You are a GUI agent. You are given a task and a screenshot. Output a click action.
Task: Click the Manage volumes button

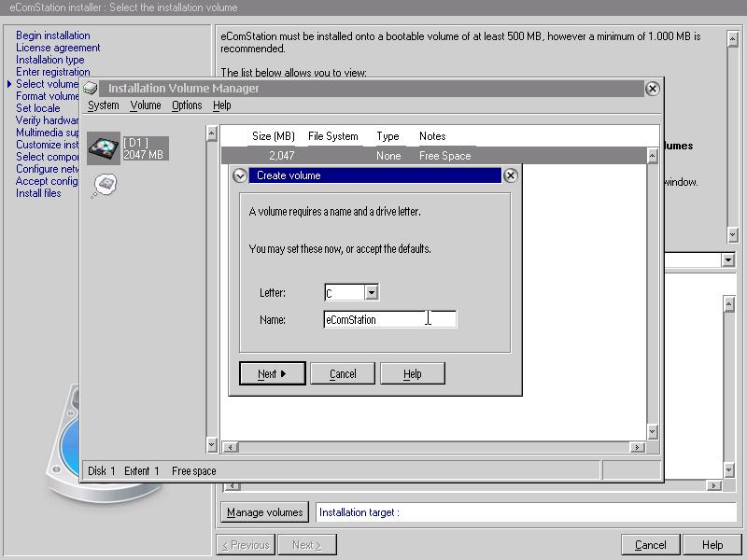click(264, 512)
